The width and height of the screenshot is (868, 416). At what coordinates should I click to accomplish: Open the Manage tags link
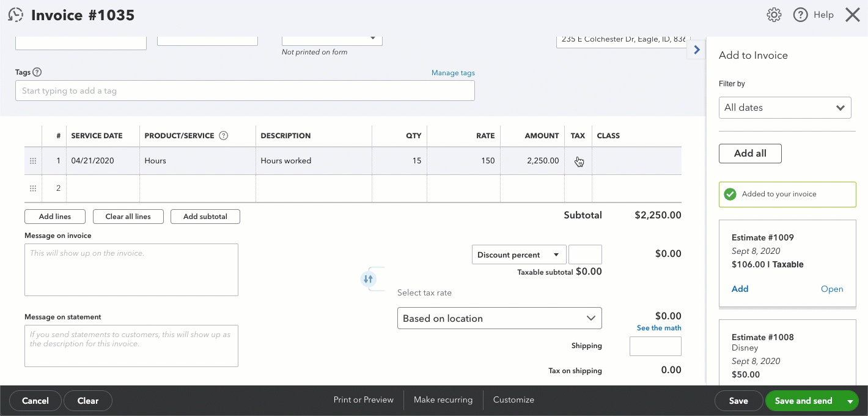(453, 73)
